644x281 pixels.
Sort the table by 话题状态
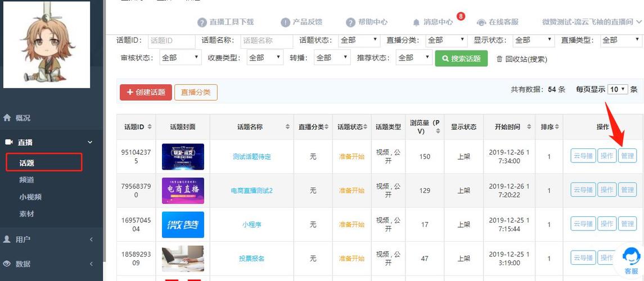coord(365,127)
